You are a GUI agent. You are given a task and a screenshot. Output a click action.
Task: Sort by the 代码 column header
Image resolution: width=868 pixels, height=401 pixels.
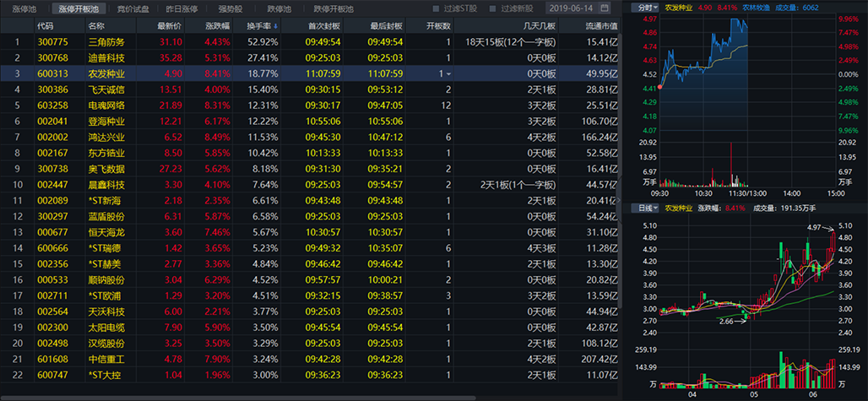click(46, 26)
